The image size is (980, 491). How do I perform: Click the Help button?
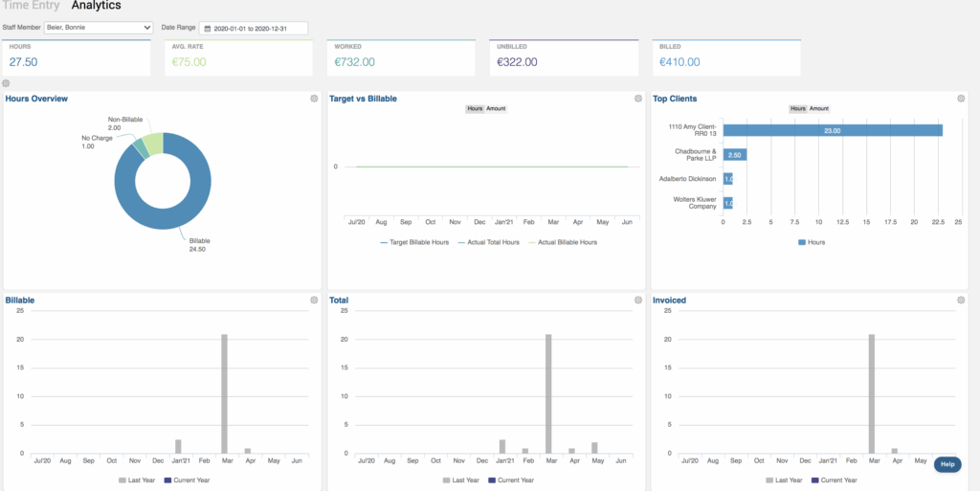click(x=947, y=464)
